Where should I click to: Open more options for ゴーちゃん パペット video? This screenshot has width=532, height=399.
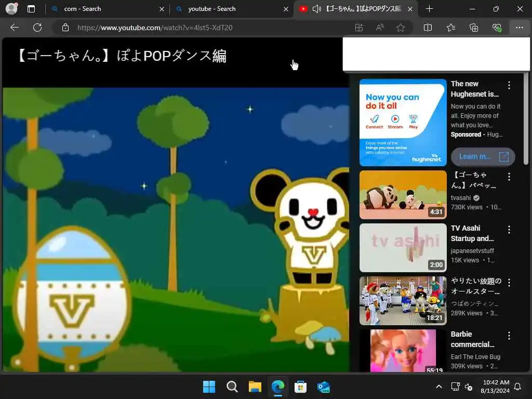pyautogui.click(x=509, y=177)
